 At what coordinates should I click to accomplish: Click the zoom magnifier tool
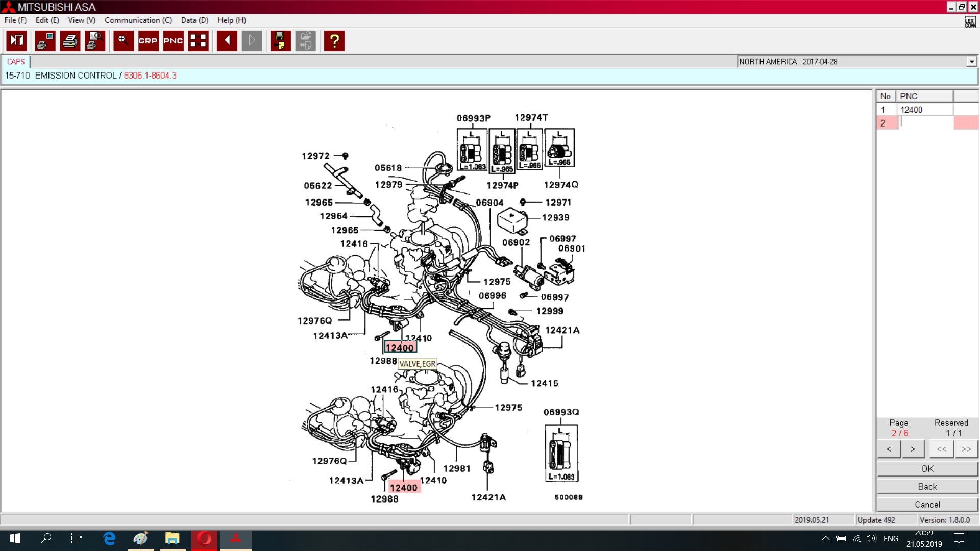tap(123, 41)
